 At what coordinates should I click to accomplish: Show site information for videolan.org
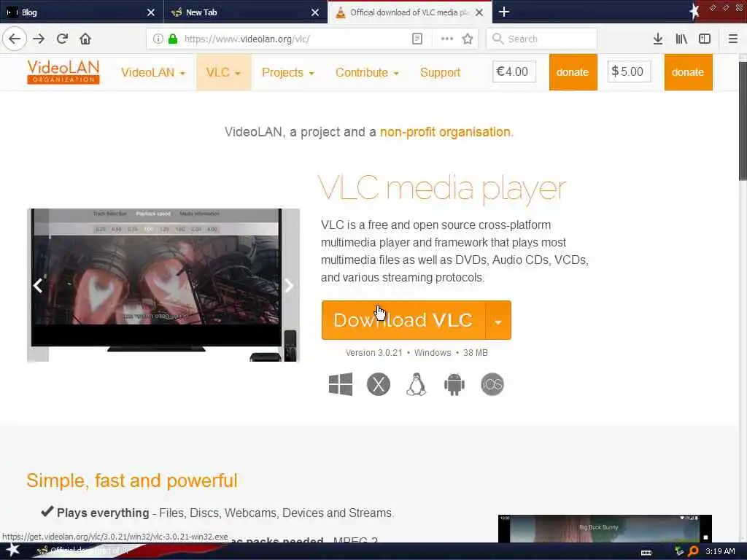click(158, 39)
